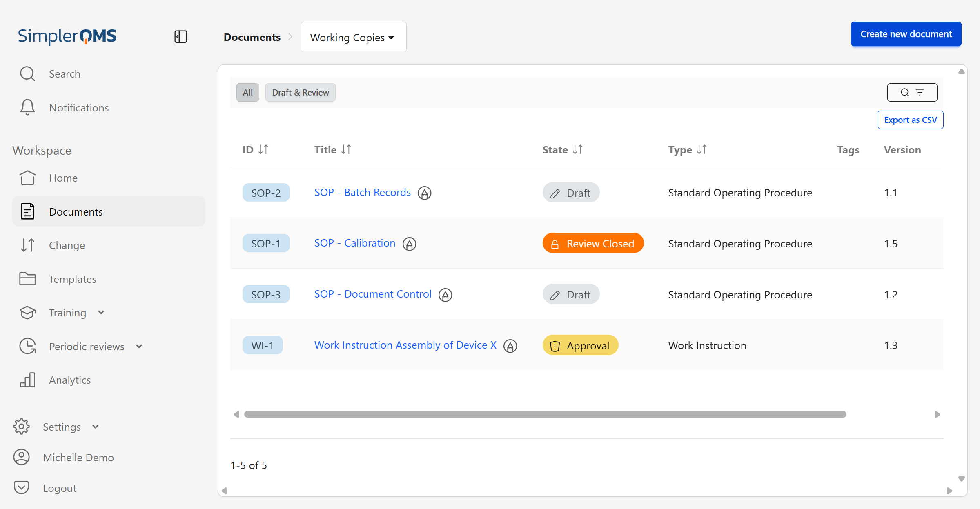Select the Draft & Review tab
This screenshot has width=980, height=509.
(300, 93)
